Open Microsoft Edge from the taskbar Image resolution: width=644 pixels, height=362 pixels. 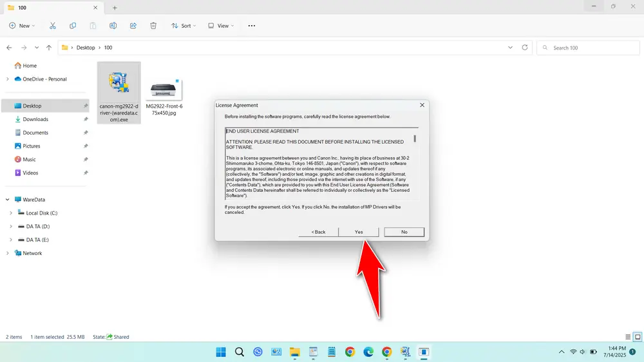click(x=368, y=352)
